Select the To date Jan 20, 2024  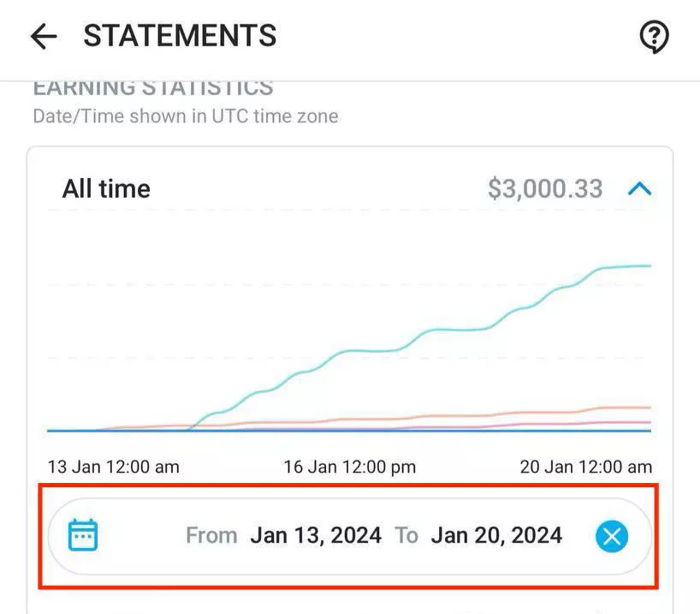(496, 535)
